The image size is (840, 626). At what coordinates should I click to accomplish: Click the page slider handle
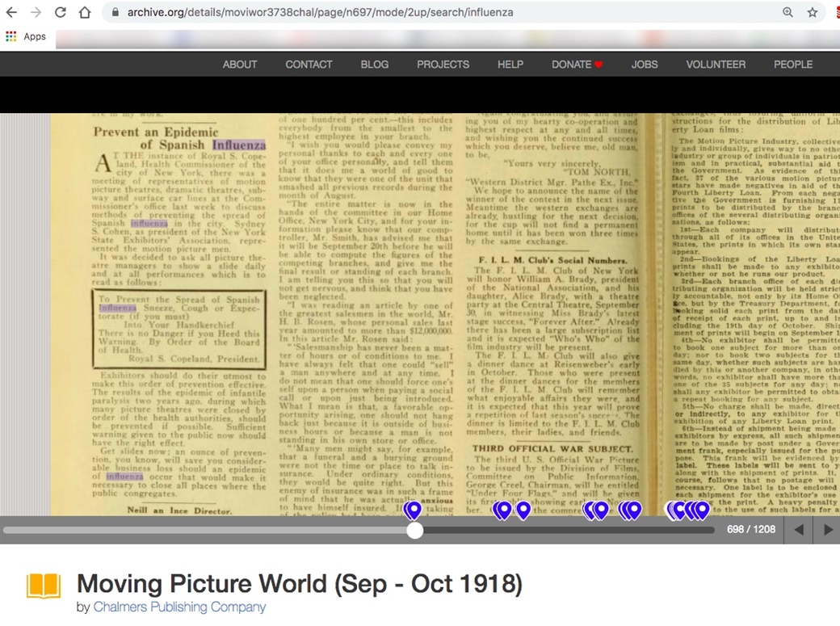pyautogui.click(x=414, y=530)
